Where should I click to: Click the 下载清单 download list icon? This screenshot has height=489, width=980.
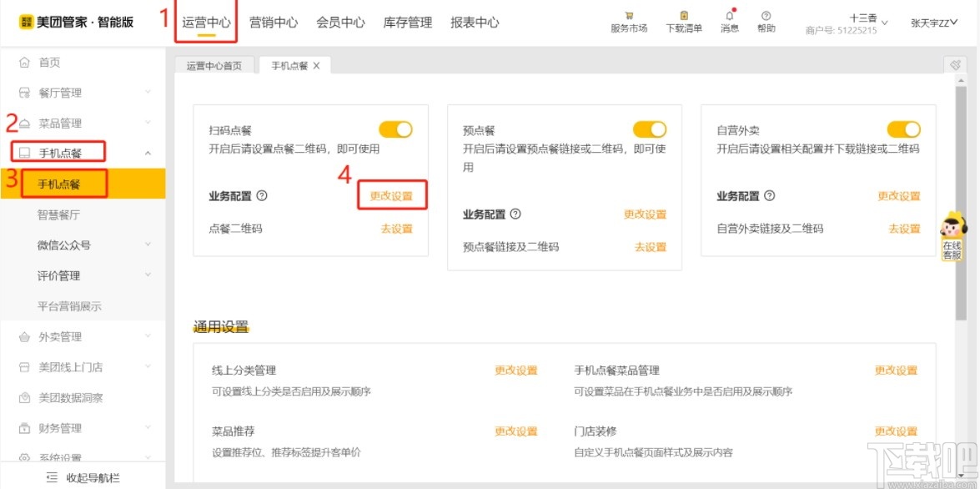point(684,18)
